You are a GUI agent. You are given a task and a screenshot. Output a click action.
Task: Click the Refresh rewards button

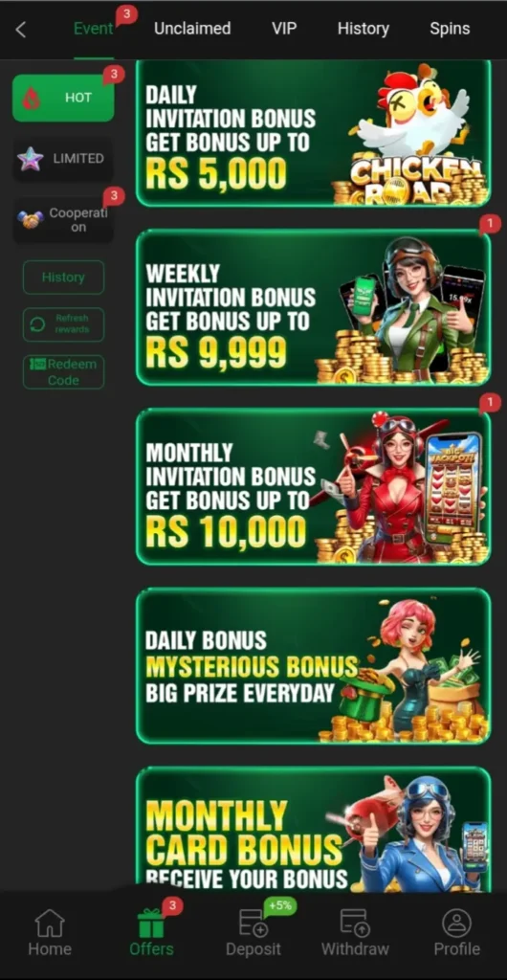click(64, 324)
